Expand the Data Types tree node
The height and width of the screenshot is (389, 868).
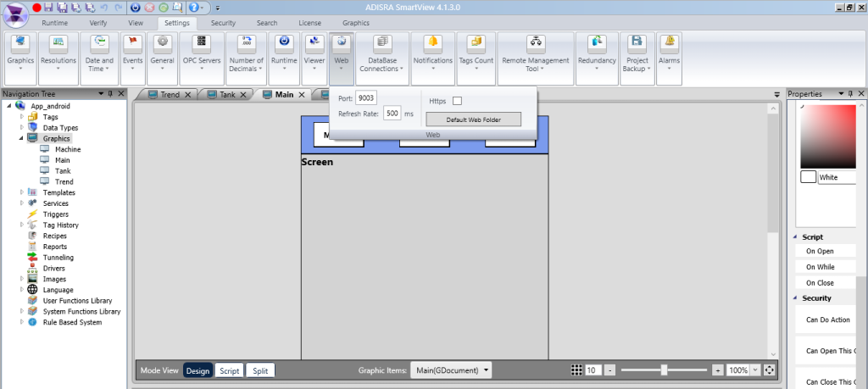[22, 127]
